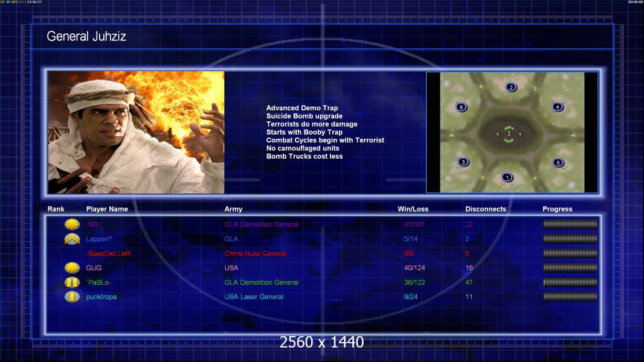Click the Win/Loss column header
Screen dimensions: 644x362
pos(413,209)
